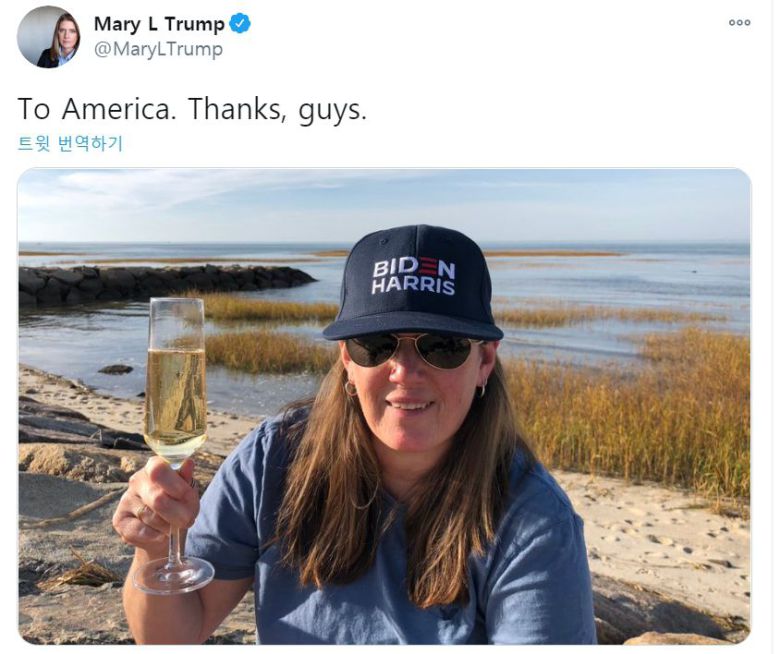The width and height of the screenshot is (780, 654).
Task: Click the BIDEN HARRIS text on the cap
Action: [x=414, y=276]
